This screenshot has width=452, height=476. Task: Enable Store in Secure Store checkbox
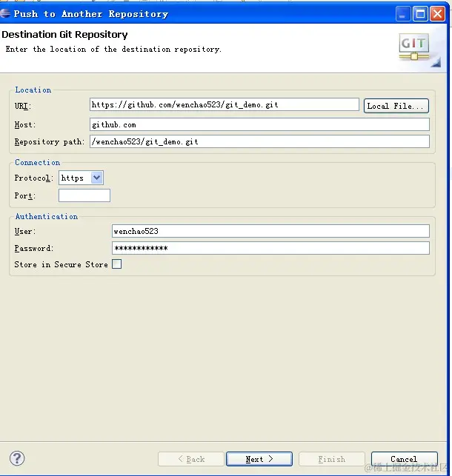pos(116,264)
